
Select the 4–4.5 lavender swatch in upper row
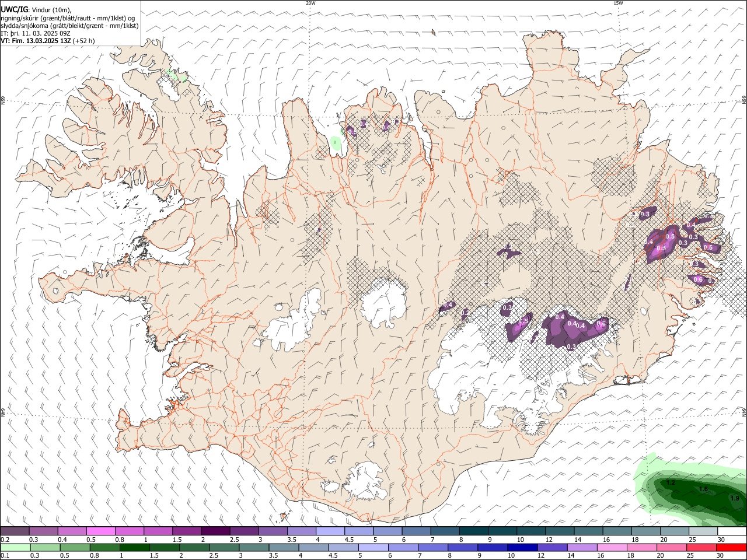pos(330,531)
